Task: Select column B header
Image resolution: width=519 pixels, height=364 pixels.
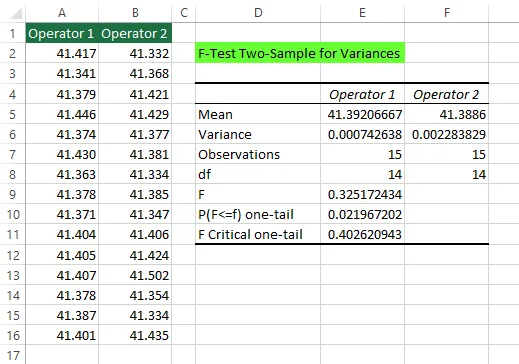Action: click(x=135, y=13)
